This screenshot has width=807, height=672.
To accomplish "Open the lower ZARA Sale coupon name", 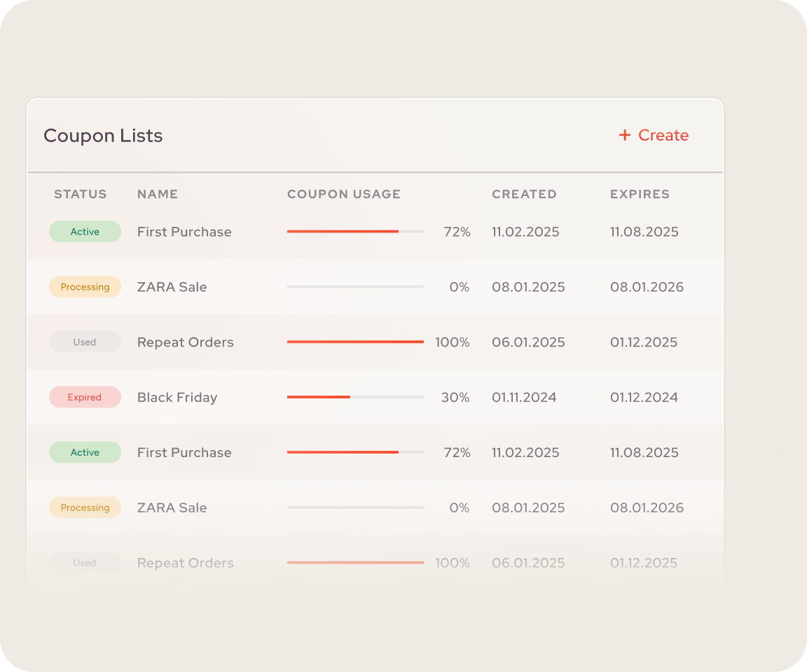I will pyautogui.click(x=172, y=507).
